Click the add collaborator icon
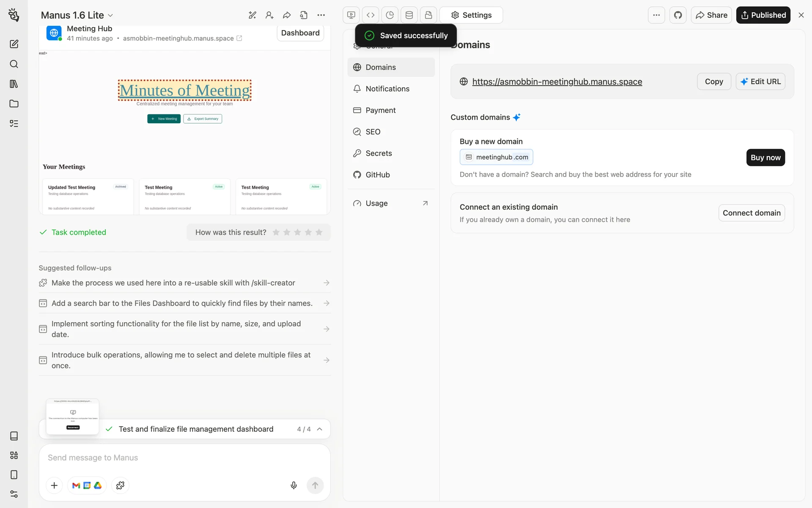The width and height of the screenshot is (812, 508). coord(269,15)
